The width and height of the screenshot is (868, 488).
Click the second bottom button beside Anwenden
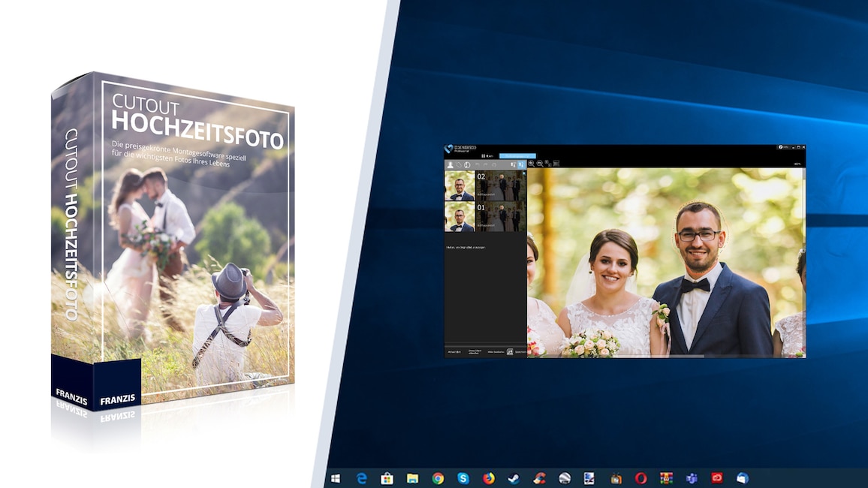pyautogui.click(x=475, y=352)
